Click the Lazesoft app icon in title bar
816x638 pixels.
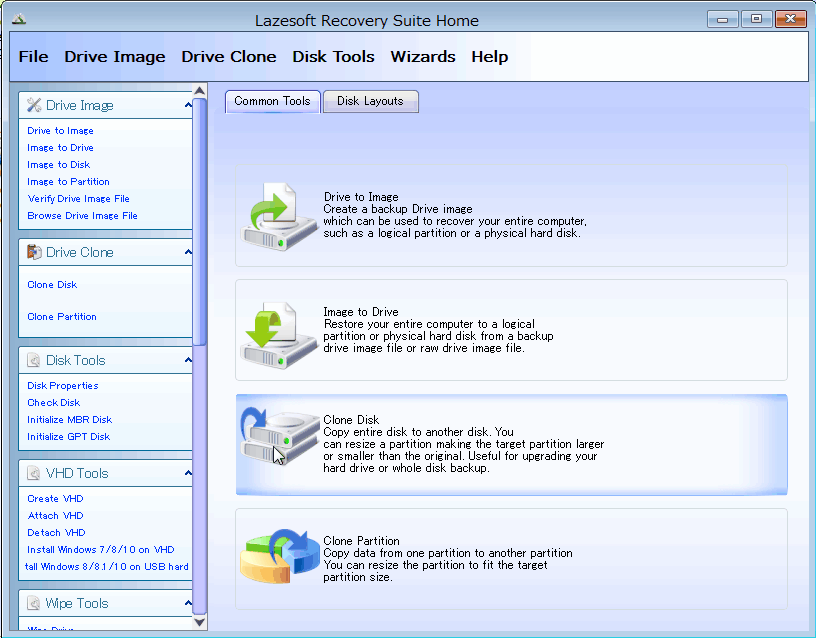click(x=19, y=20)
